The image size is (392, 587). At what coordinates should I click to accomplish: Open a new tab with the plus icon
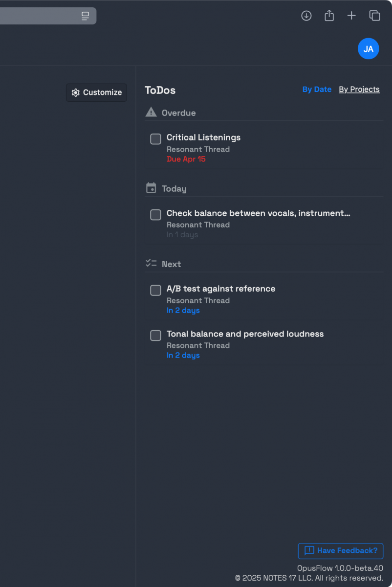click(351, 16)
